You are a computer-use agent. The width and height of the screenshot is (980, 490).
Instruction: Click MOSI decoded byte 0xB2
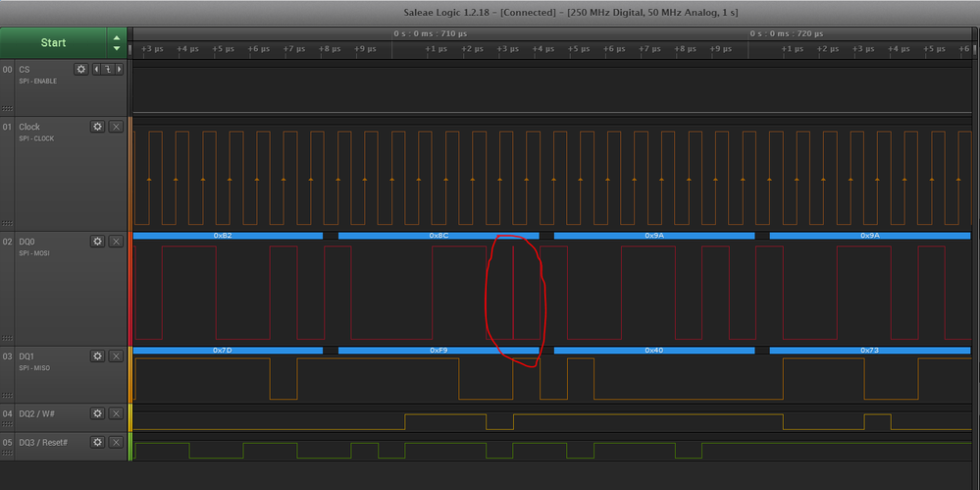coord(228,236)
